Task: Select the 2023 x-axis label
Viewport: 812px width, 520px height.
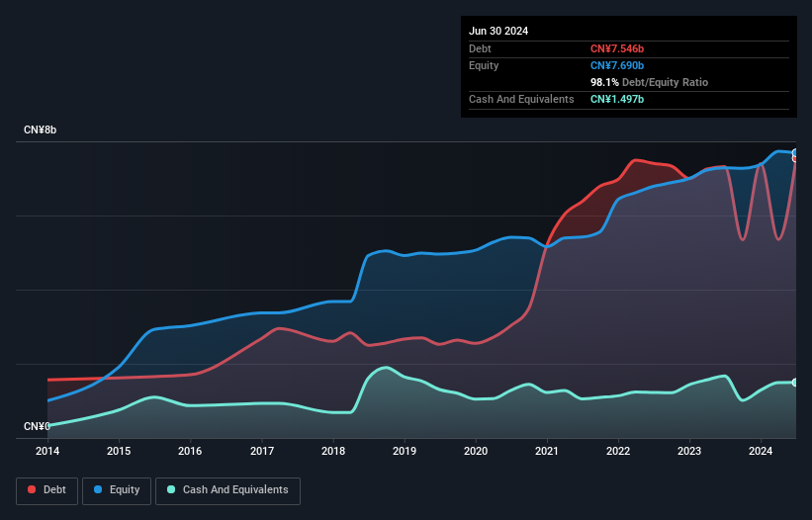Action: tap(689, 451)
